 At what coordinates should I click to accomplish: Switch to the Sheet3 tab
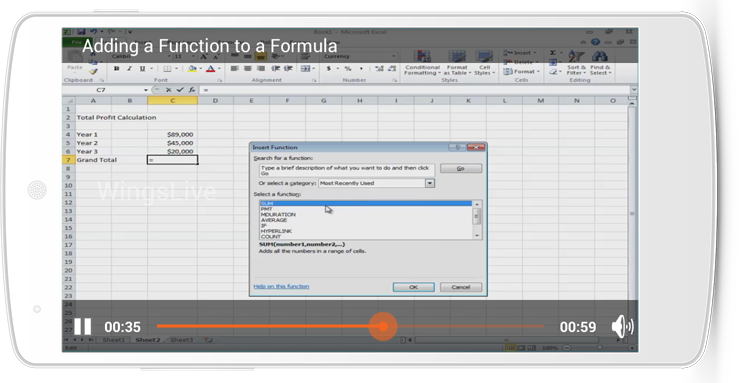pos(181,340)
